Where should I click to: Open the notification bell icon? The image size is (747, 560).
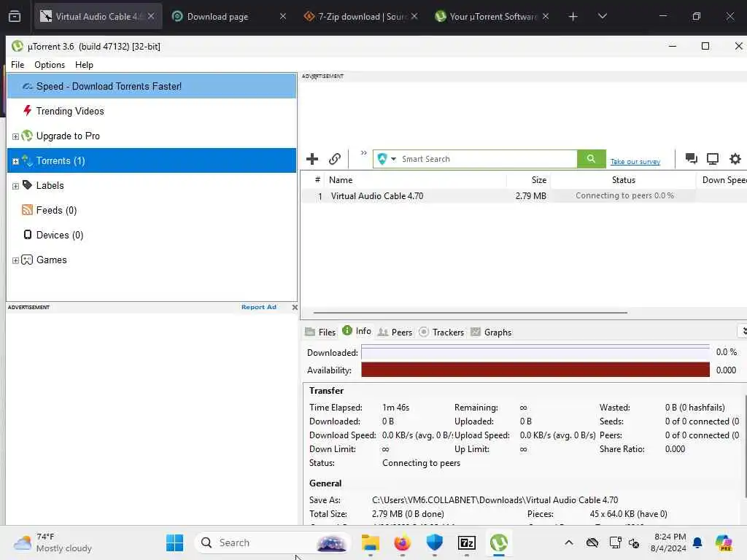click(x=697, y=542)
